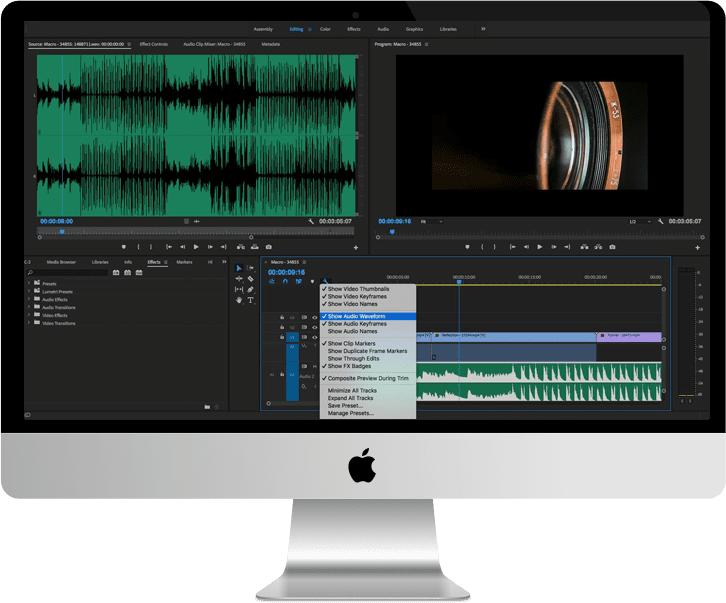
Task: Select the Selection tool arrow
Action: coord(239,268)
